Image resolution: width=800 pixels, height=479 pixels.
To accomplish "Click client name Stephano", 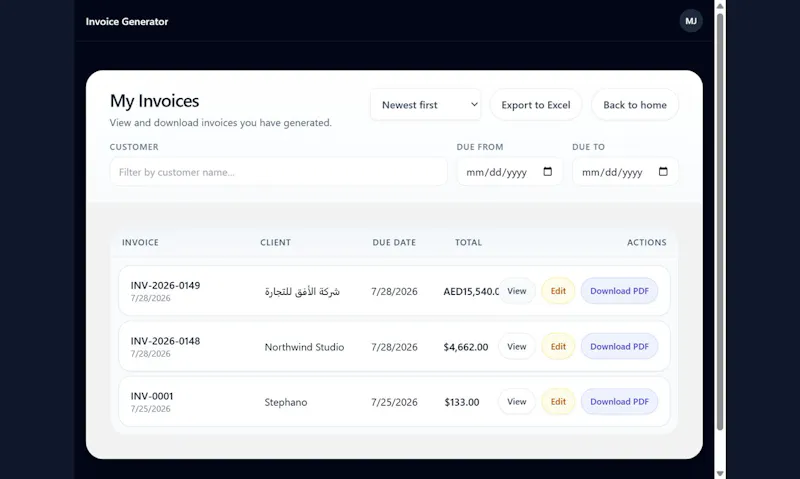I will pyautogui.click(x=286, y=402).
